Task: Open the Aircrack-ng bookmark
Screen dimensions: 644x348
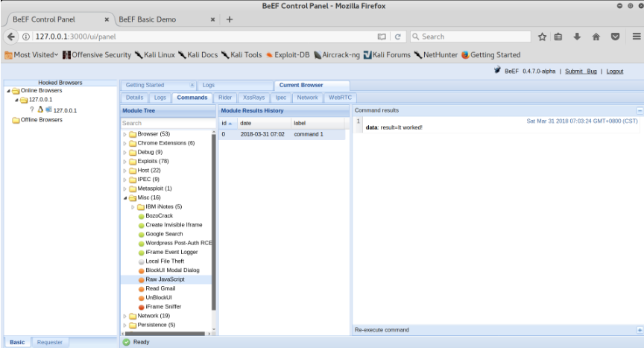Action: (337, 55)
